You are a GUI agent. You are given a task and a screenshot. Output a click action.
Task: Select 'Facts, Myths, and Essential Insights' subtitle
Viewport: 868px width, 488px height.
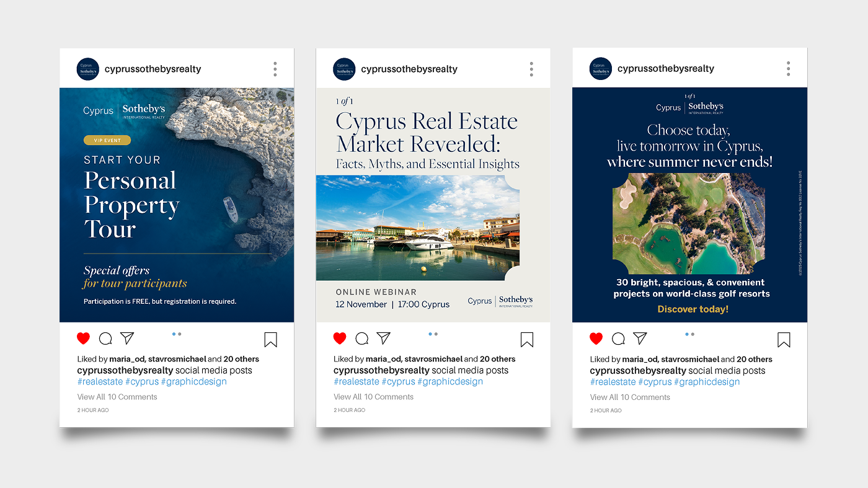[428, 164]
